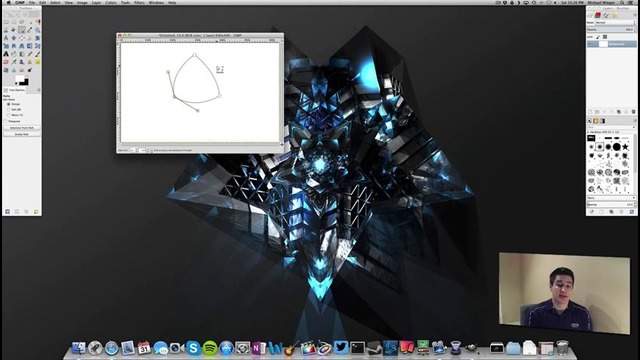Choose Design edit mode radio button

pos(8,104)
